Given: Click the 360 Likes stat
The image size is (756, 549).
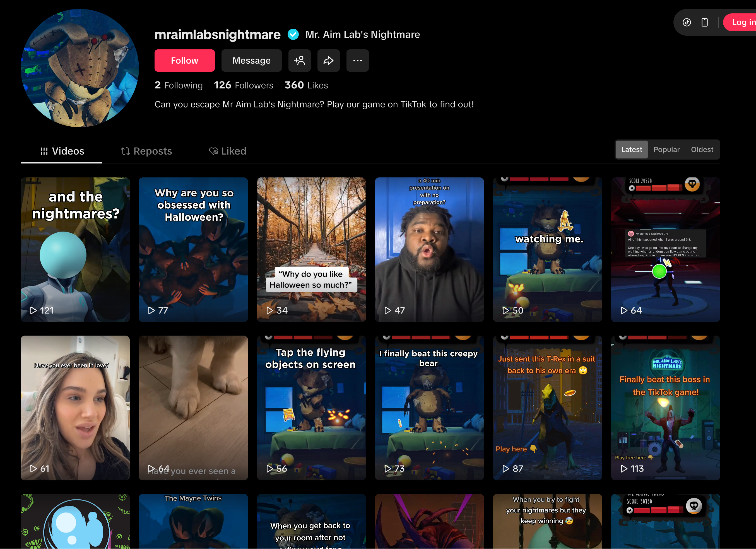Looking at the screenshot, I should [x=306, y=85].
